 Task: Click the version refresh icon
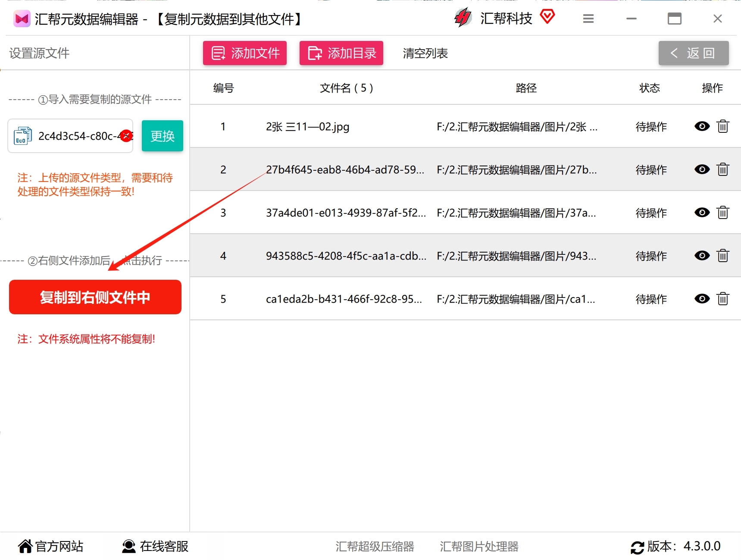point(638,547)
